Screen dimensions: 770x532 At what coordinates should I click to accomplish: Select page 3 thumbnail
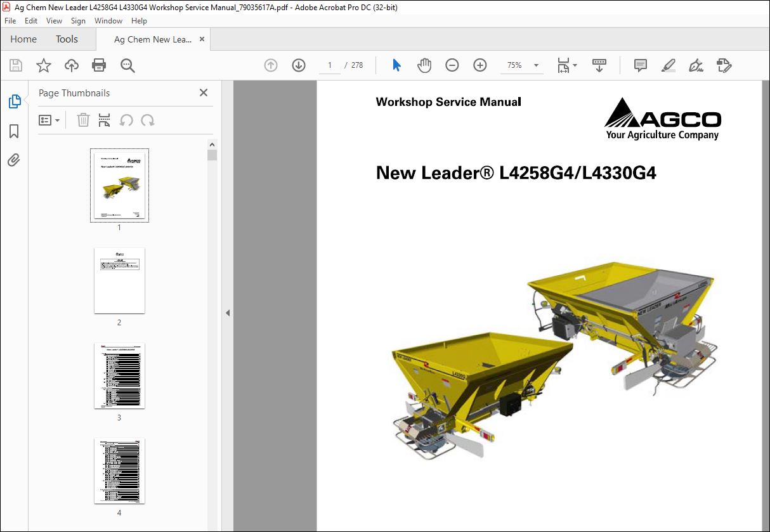(x=119, y=376)
